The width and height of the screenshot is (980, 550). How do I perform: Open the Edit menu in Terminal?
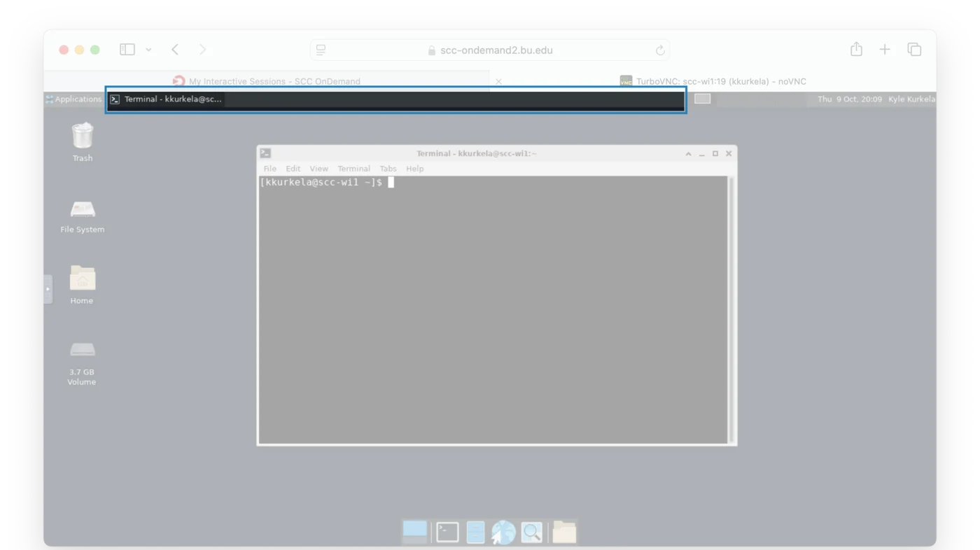(293, 169)
